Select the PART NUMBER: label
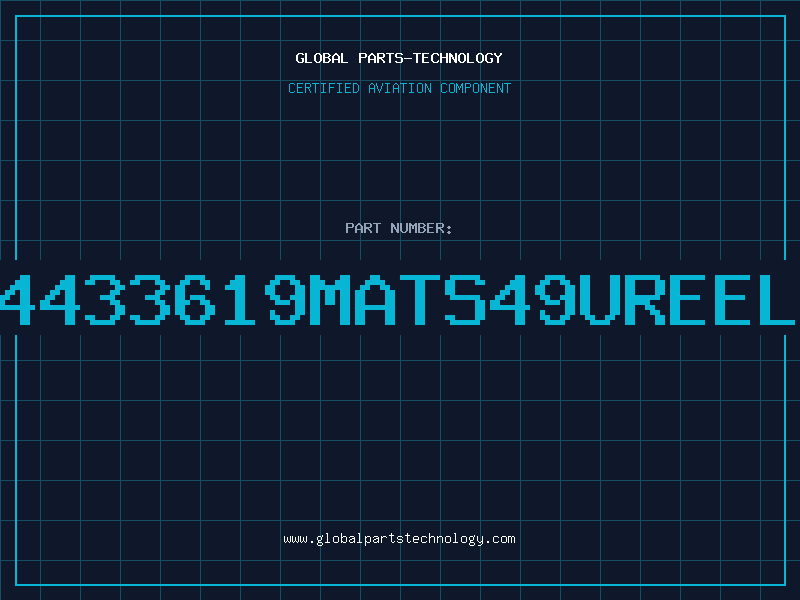800x600 pixels. click(x=398, y=228)
